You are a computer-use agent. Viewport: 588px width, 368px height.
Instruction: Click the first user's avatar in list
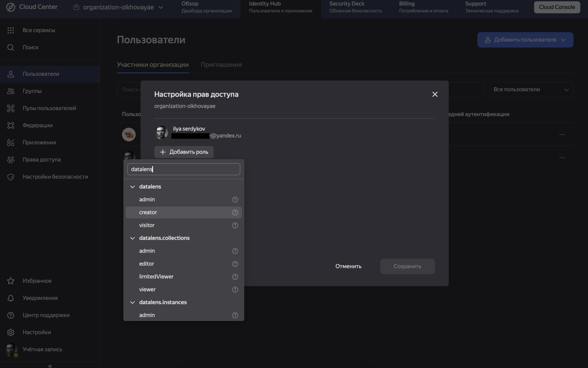click(129, 135)
